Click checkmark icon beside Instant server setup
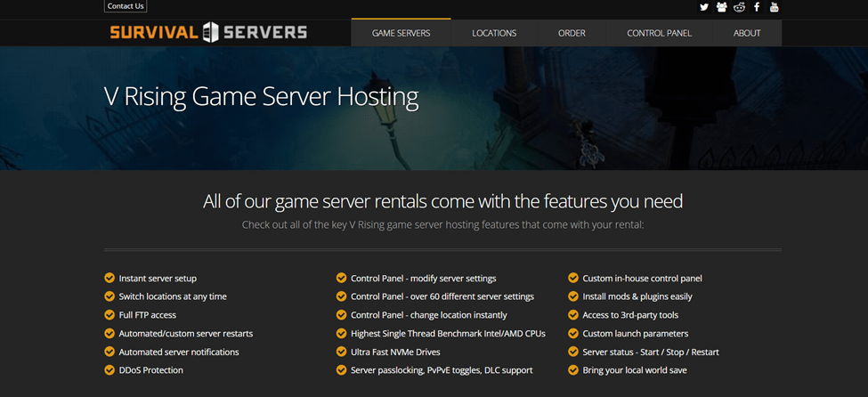 [x=110, y=279]
